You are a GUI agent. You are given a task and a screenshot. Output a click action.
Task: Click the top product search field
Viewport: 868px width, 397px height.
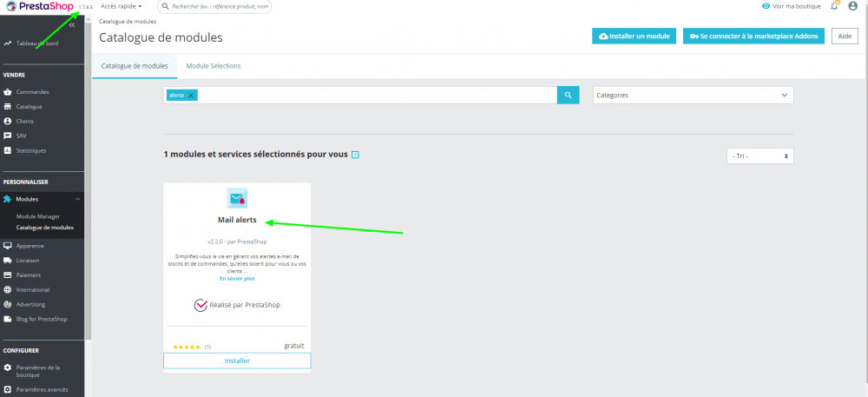pos(214,7)
